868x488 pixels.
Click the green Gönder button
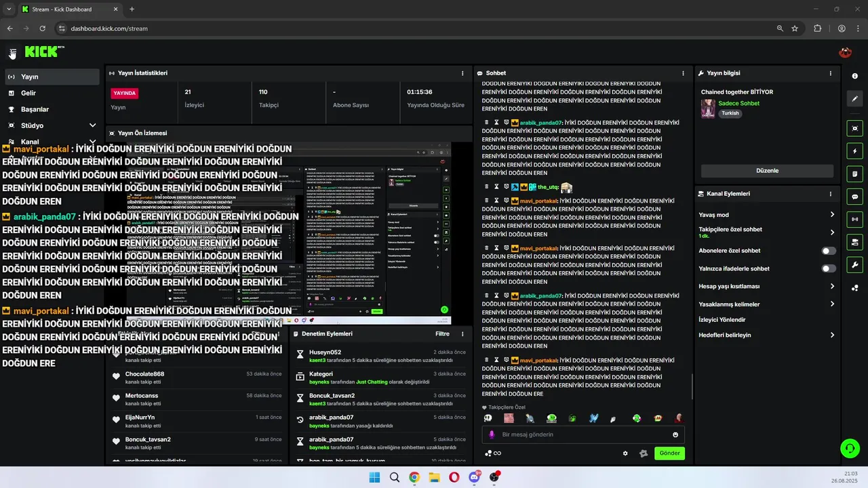click(669, 453)
